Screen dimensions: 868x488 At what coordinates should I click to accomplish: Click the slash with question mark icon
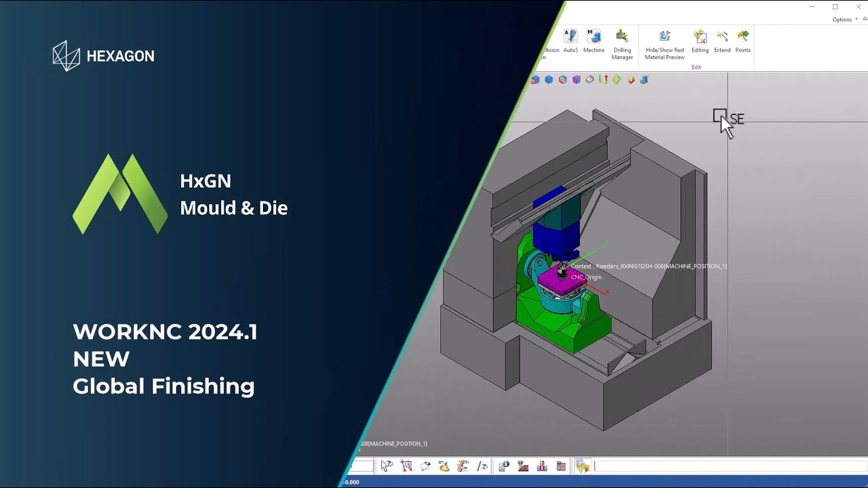click(x=482, y=466)
